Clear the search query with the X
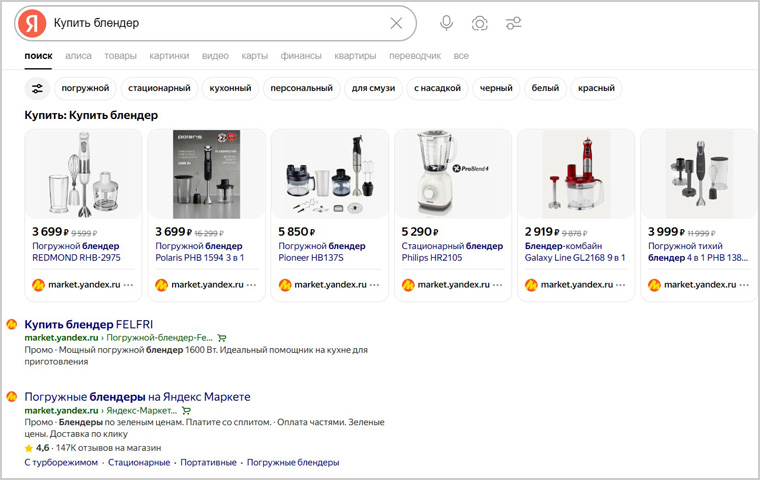The width and height of the screenshot is (760, 480). 396,23
